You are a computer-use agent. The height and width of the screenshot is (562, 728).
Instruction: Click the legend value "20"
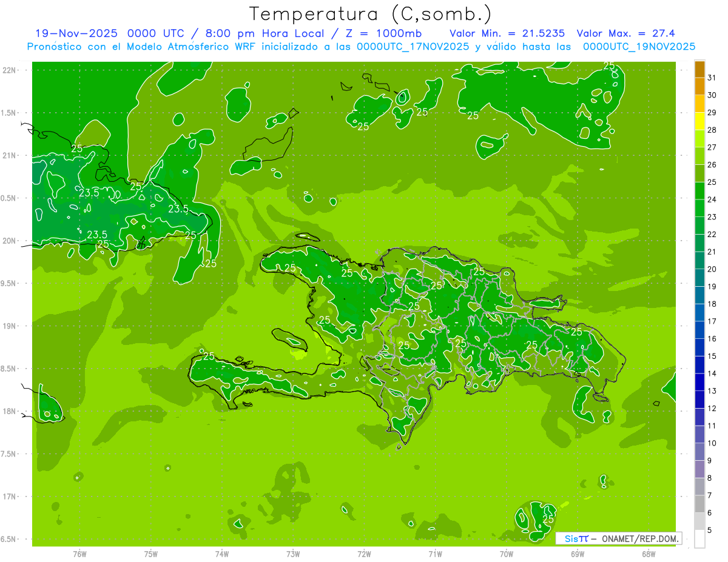pyautogui.click(x=712, y=269)
